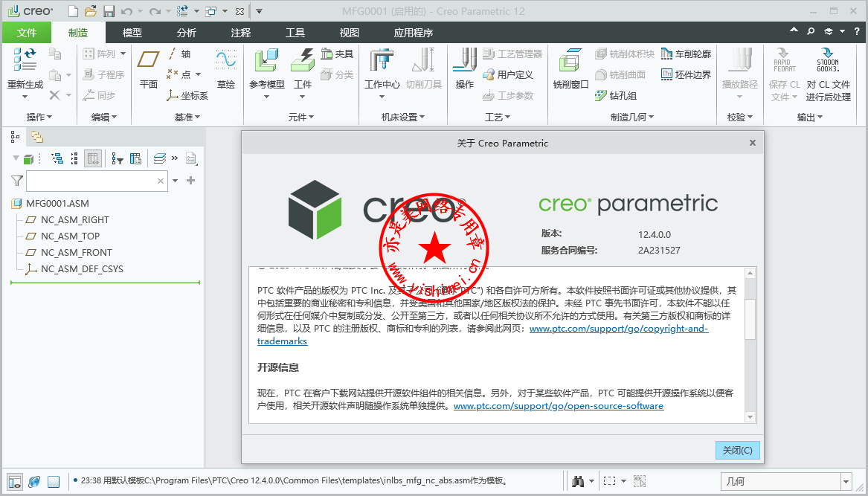Expand the 制造几何 group dropdown
This screenshot has width=868, height=496.
click(632, 117)
